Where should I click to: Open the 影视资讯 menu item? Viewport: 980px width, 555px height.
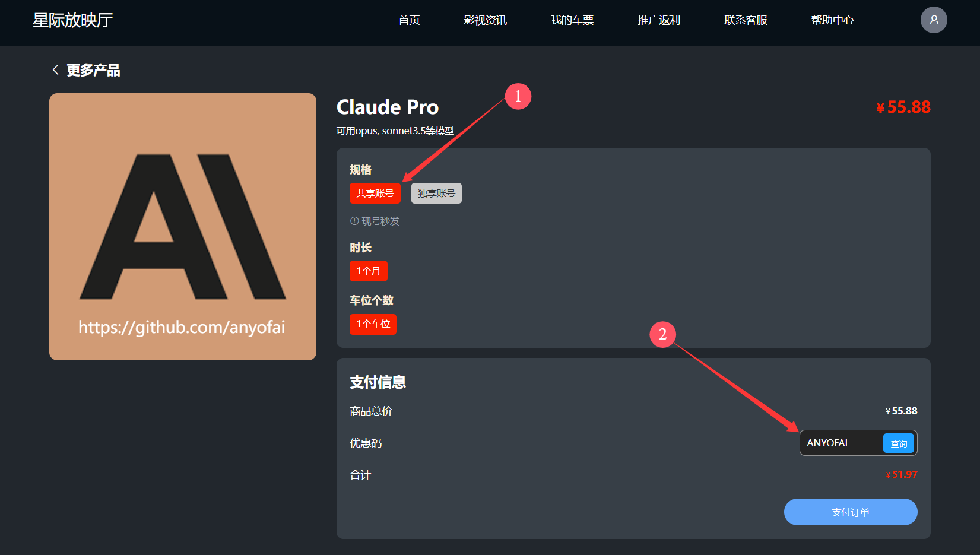tap(485, 20)
